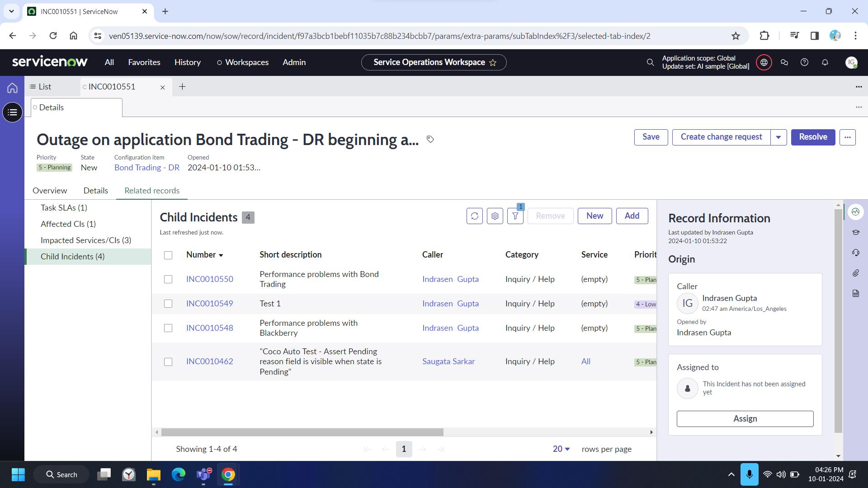
Task: Click the Save button
Action: pos(651,137)
